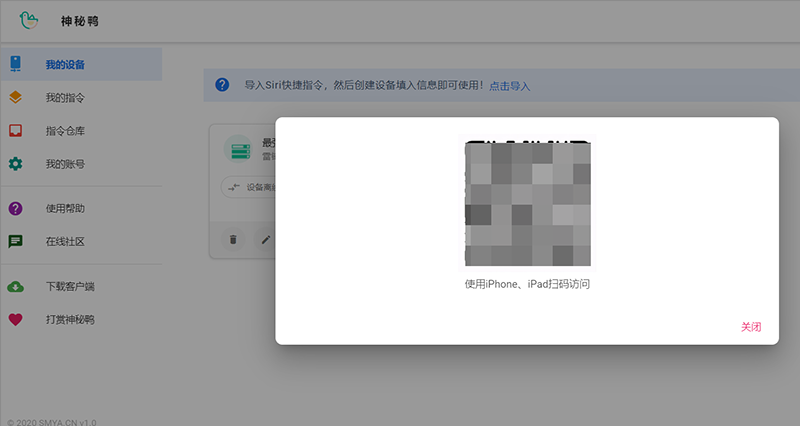Follow the 点击导入 link
This screenshot has width=800, height=426.
click(x=510, y=86)
